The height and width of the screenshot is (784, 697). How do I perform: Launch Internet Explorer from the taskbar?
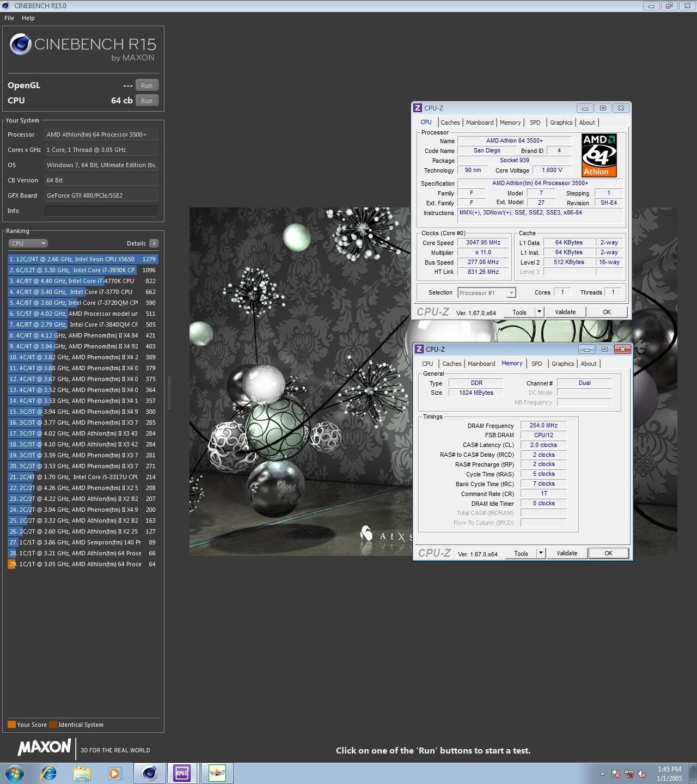pos(49,773)
